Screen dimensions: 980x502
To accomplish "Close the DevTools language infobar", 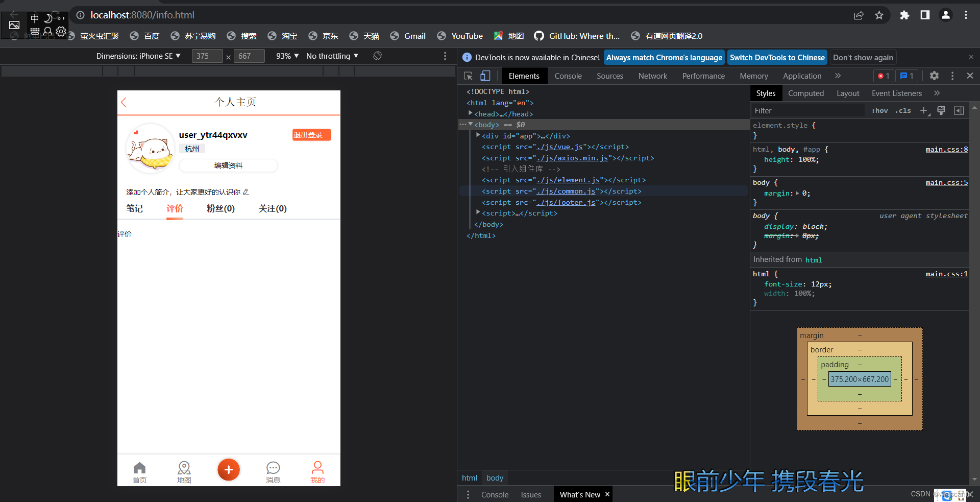I will point(971,57).
